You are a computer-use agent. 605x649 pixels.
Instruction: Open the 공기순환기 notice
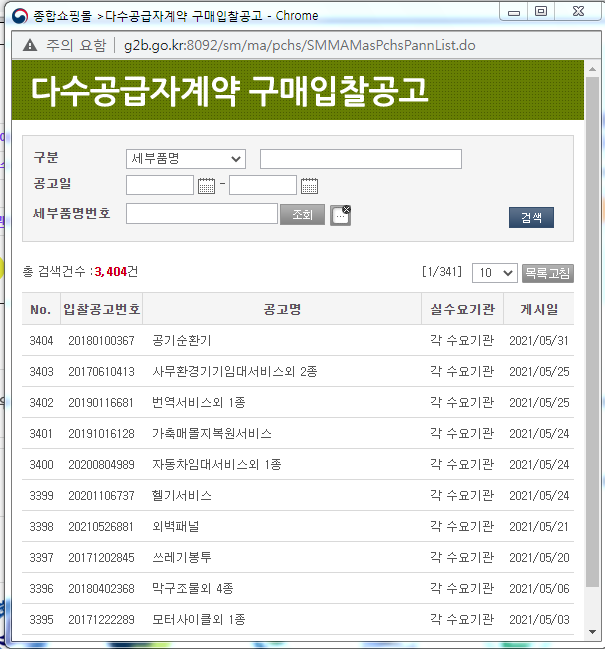[x=182, y=341]
